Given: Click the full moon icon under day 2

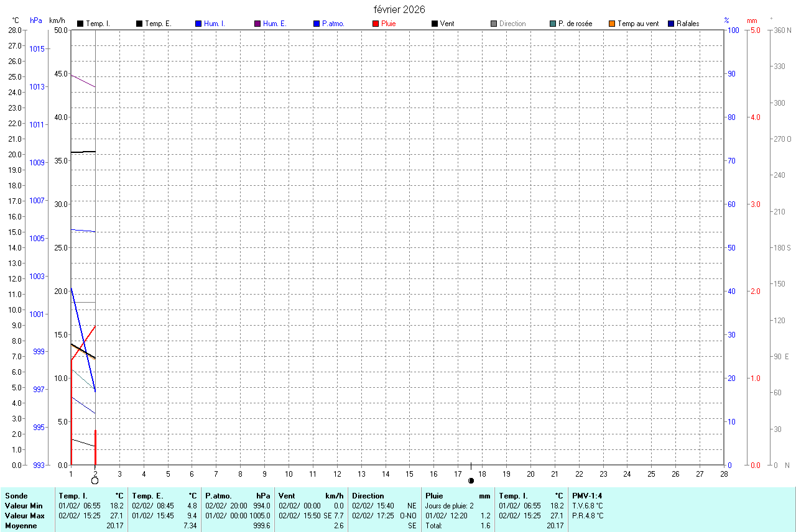Looking at the screenshot, I should 95,480.
